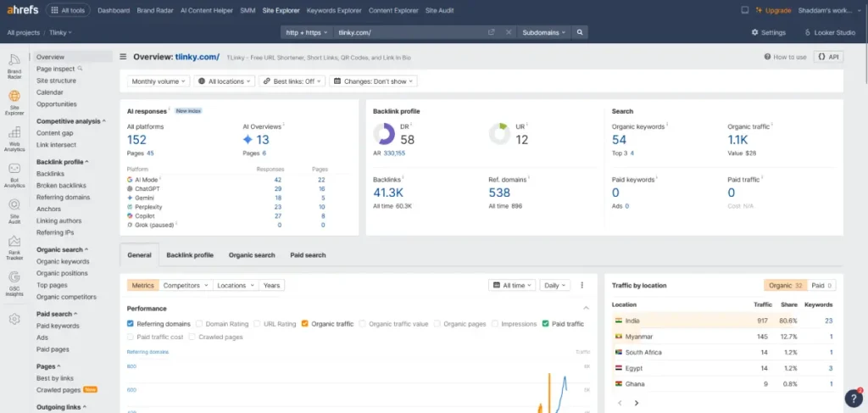Open the API button

tap(829, 57)
